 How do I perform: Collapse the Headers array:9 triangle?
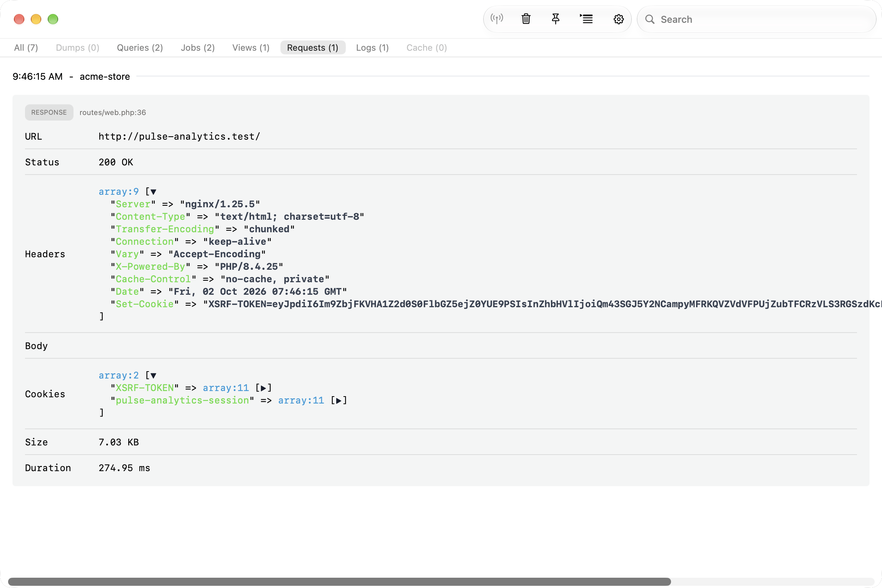(x=153, y=191)
